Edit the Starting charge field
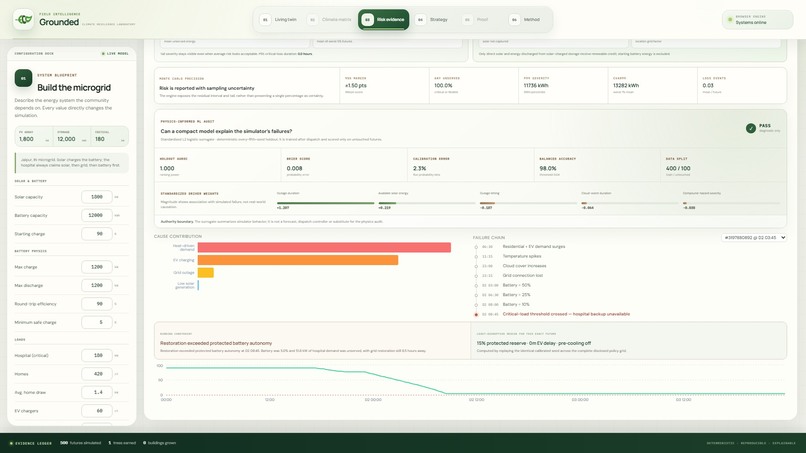The width and height of the screenshot is (806, 453). pos(97,234)
